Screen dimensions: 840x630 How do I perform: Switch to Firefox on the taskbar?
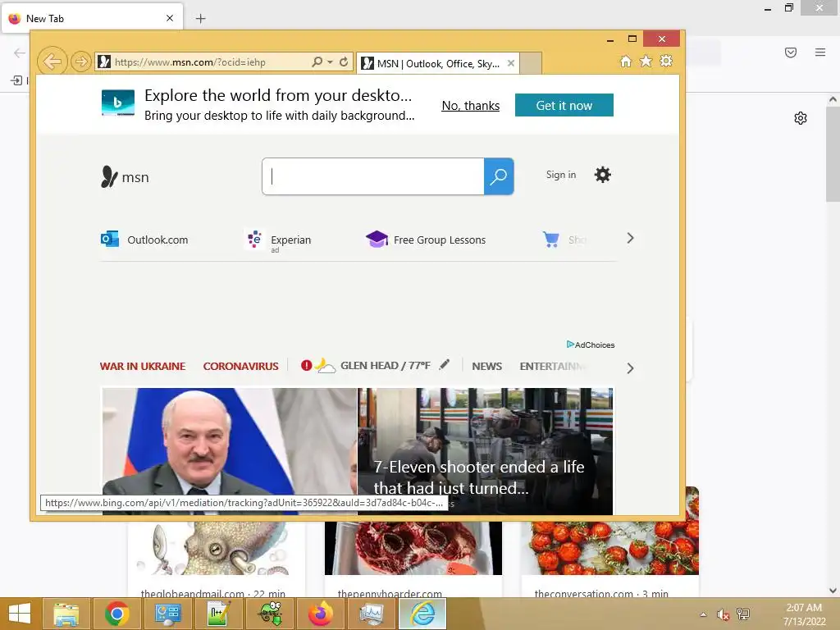pos(321,614)
